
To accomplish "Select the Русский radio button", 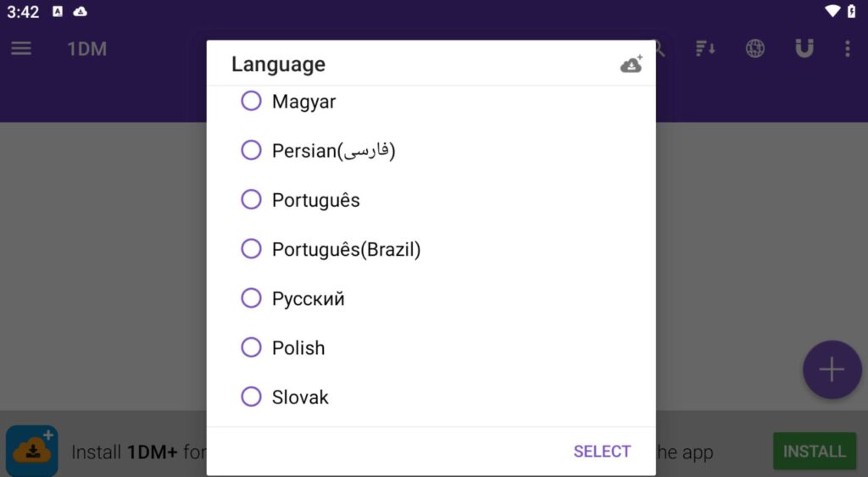I will tap(251, 298).
